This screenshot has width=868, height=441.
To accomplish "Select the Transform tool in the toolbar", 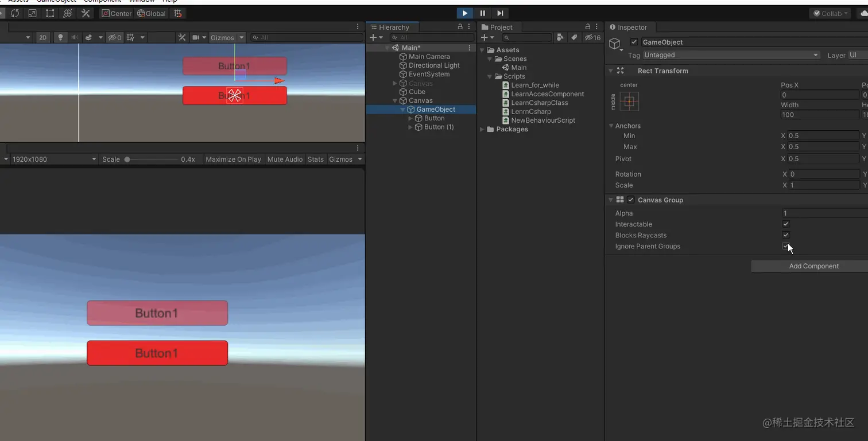I will tap(68, 13).
